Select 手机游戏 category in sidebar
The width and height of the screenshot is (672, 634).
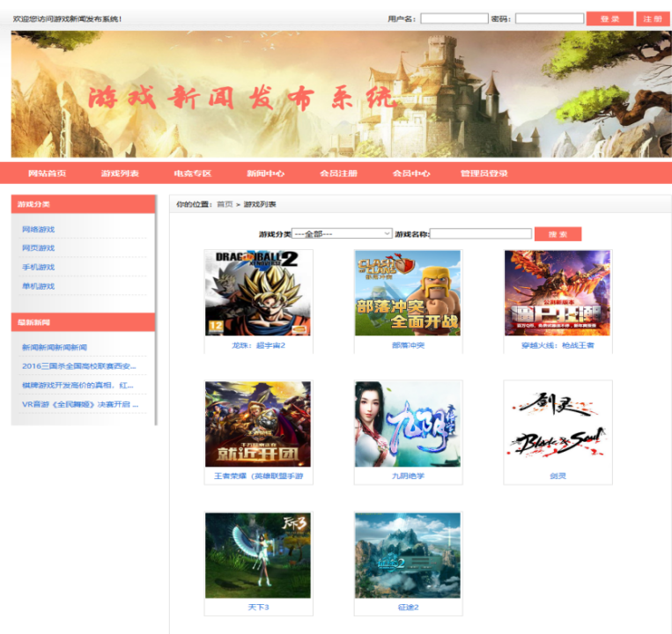(39, 268)
